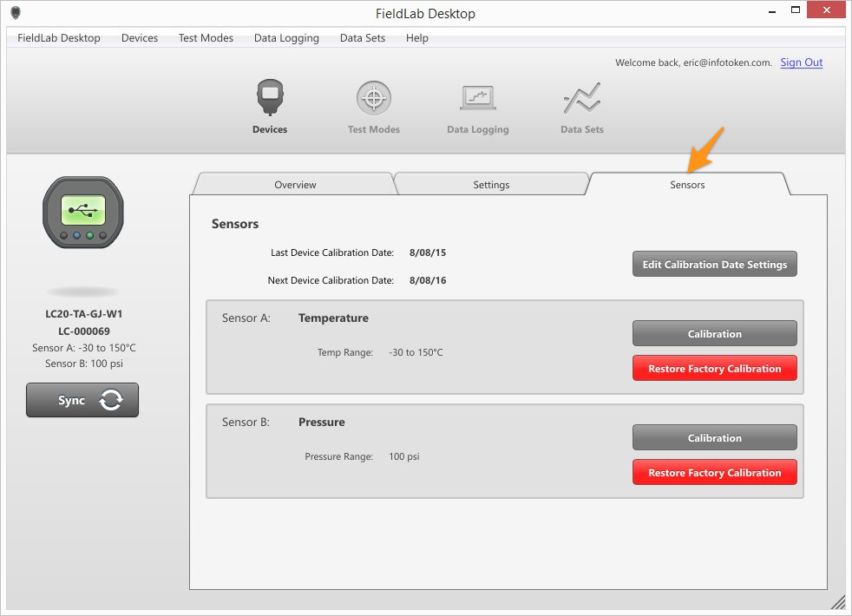
Task: Click the Sync label on the Sync button
Action: pos(71,400)
